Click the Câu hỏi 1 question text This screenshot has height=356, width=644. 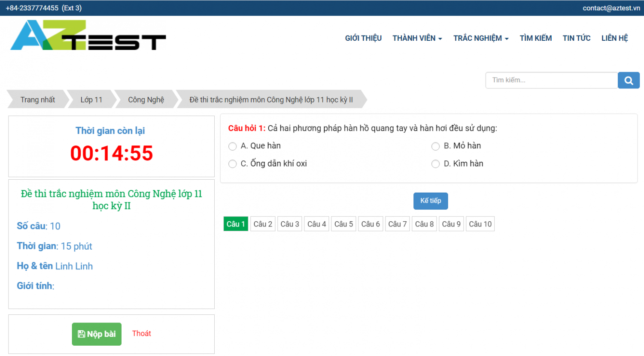click(x=363, y=128)
